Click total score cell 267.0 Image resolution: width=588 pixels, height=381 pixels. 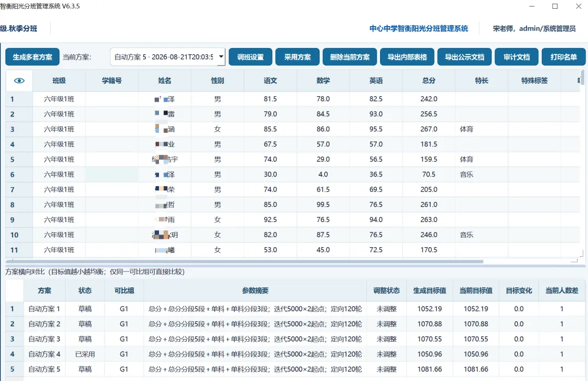(x=428, y=129)
